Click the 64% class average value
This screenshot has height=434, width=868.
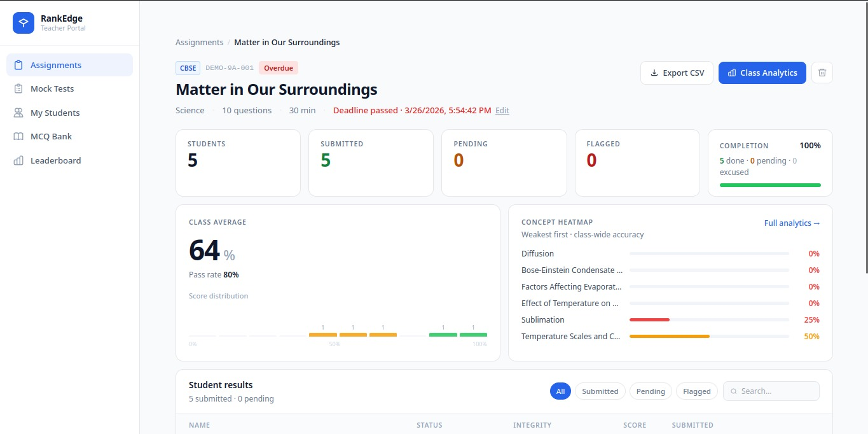click(x=212, y=251)
